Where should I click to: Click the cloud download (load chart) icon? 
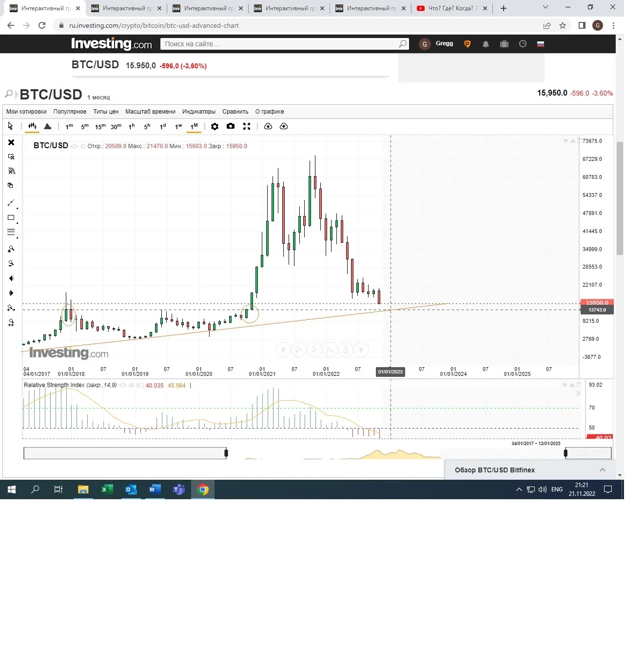tap(268, 126)
